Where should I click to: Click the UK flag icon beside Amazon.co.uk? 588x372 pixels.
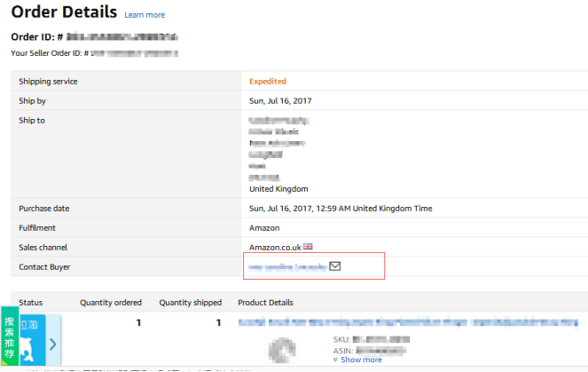click(x=308, y=247)
